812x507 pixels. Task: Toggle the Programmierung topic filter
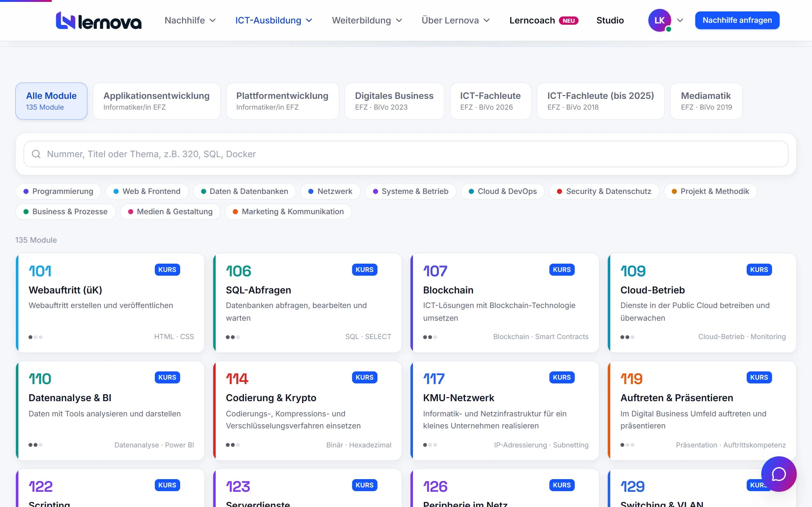(x=58, y=191)
